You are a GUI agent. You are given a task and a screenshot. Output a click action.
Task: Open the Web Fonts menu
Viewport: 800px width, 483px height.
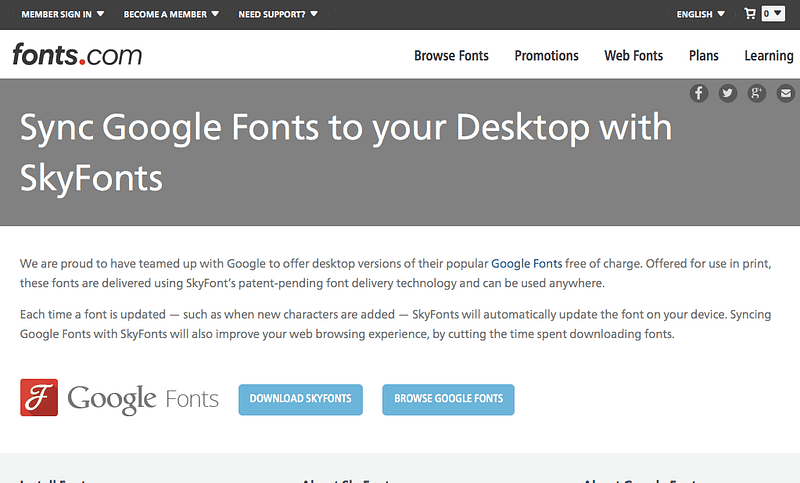(634, 56)
